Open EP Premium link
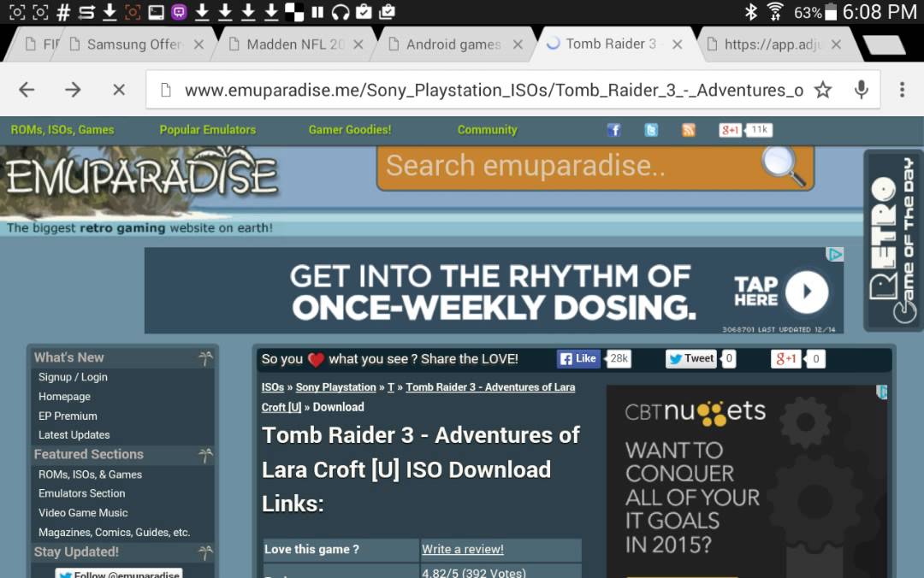 [68, 416]
